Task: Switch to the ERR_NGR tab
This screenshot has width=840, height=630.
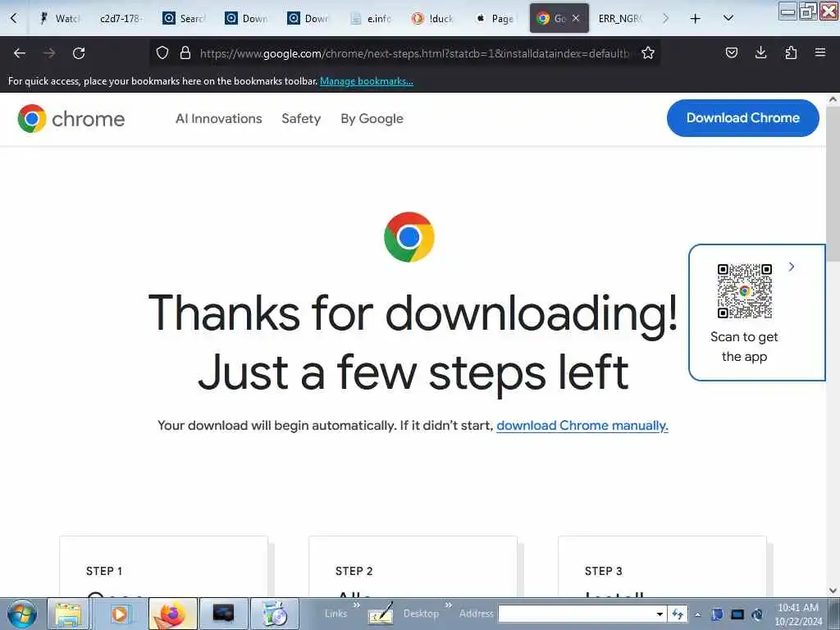Action: click(x=620, y=18)
